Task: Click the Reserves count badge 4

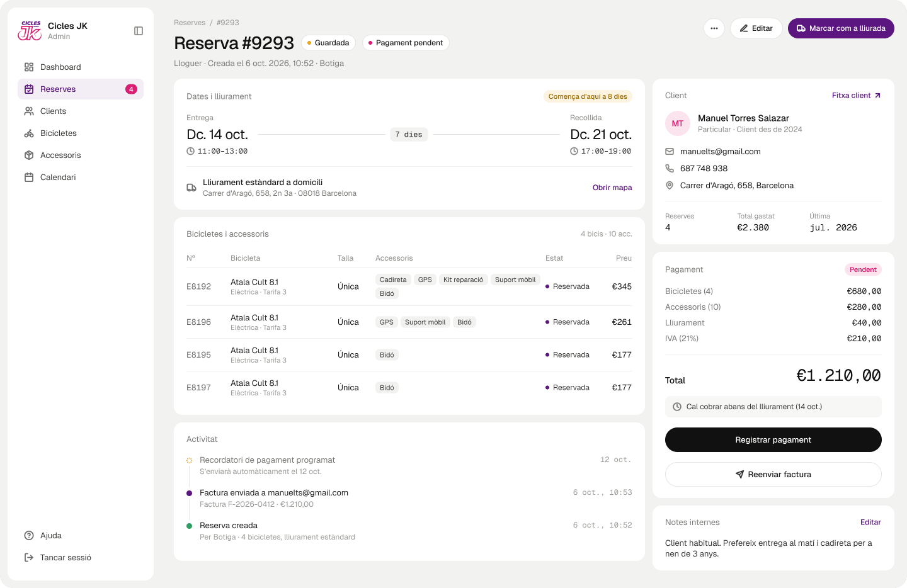Action: 131,89
